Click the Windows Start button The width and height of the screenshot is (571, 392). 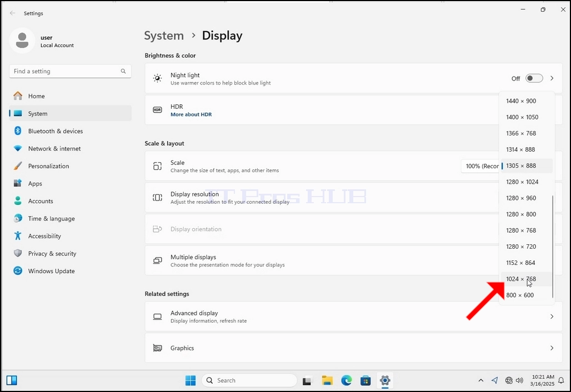(x=191, y=380)
